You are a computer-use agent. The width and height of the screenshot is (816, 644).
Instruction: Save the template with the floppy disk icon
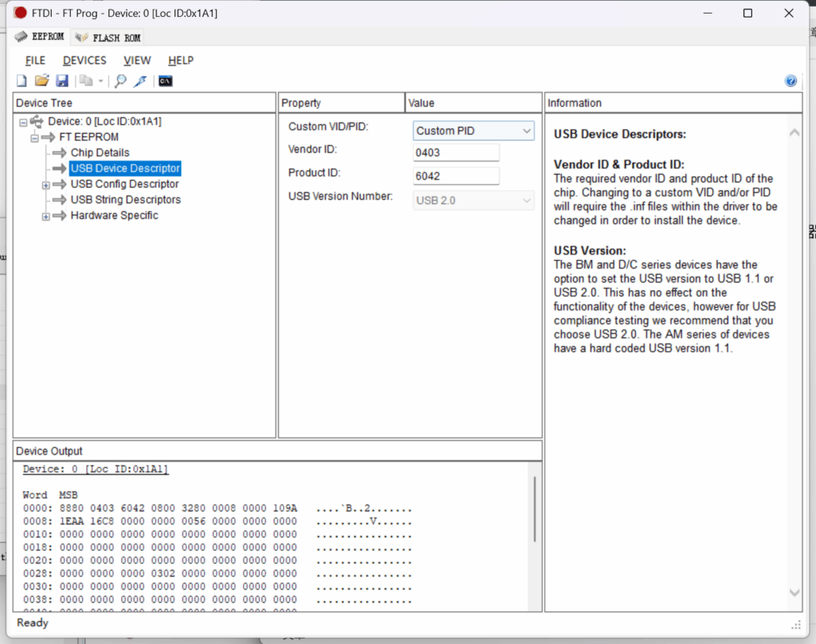coord(62,80)
